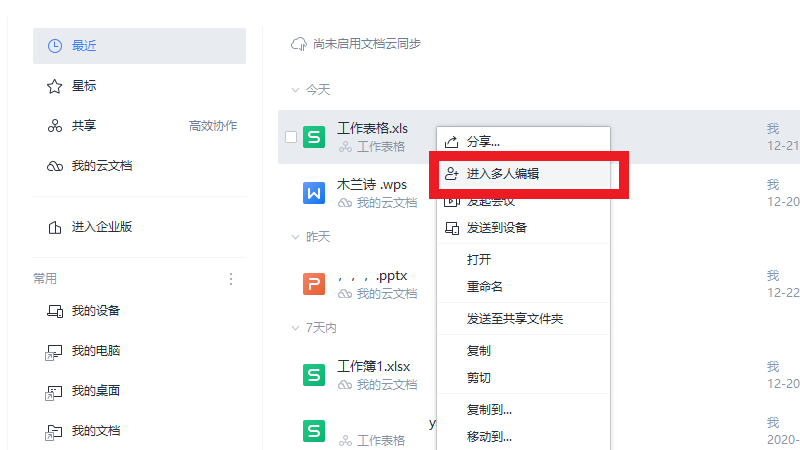Open 我的桌面 in the sidebar
This screenshot has height=450, width=800.
(x=96, y=391)
